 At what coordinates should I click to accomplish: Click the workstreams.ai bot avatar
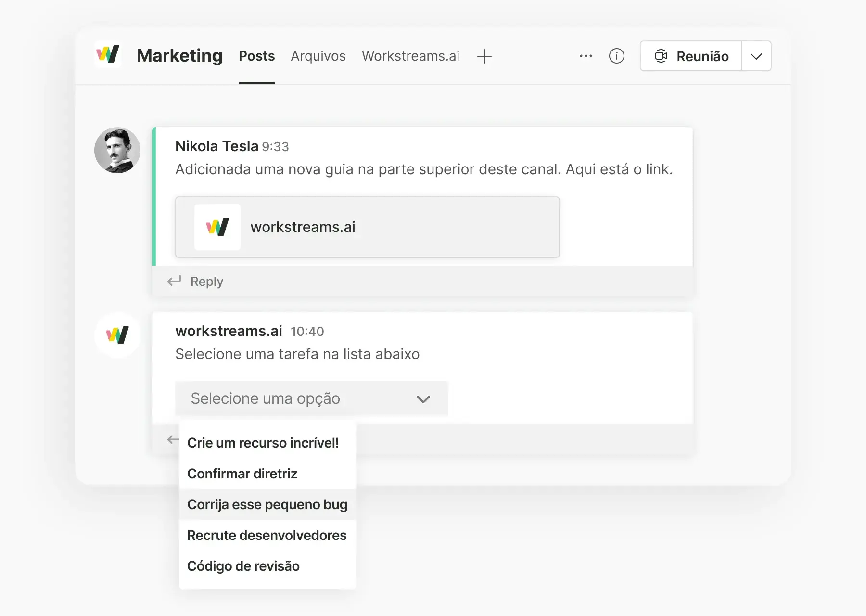[117, 335]
